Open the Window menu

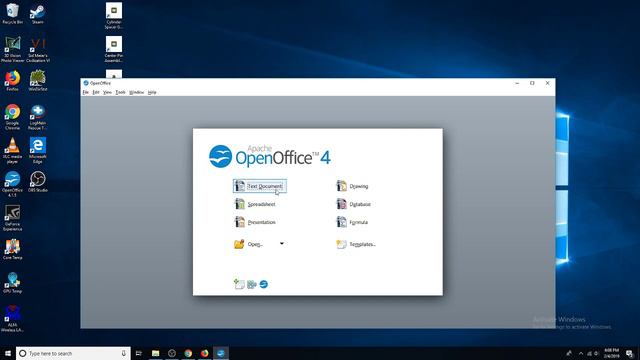[136, 93]
